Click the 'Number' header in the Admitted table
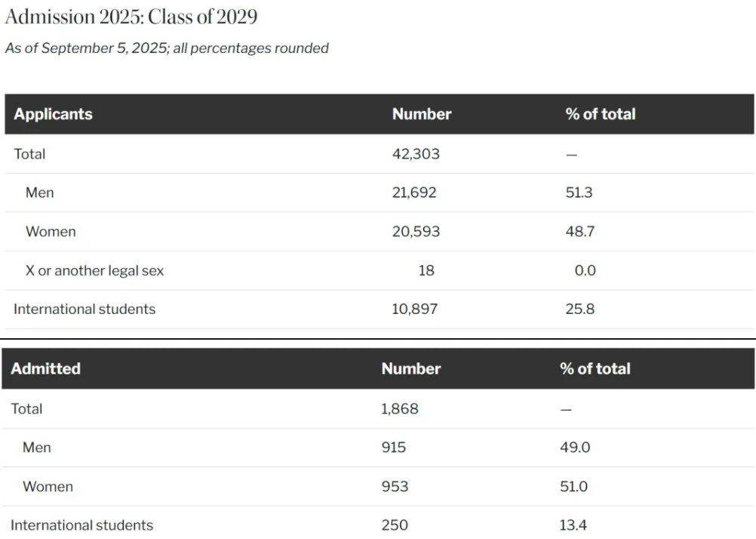This screenshot has height=539, width=756. coord(410,368)
